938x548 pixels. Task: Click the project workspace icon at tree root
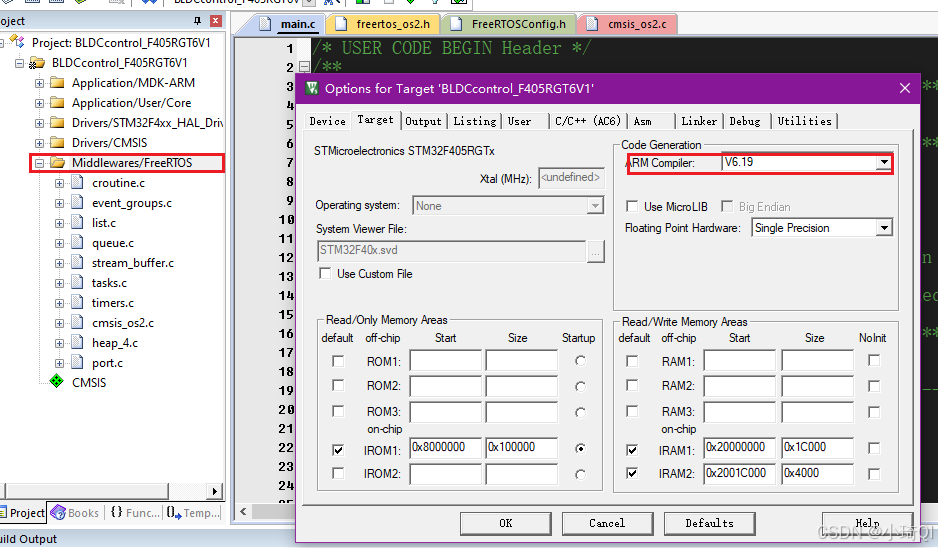point(18,42)
